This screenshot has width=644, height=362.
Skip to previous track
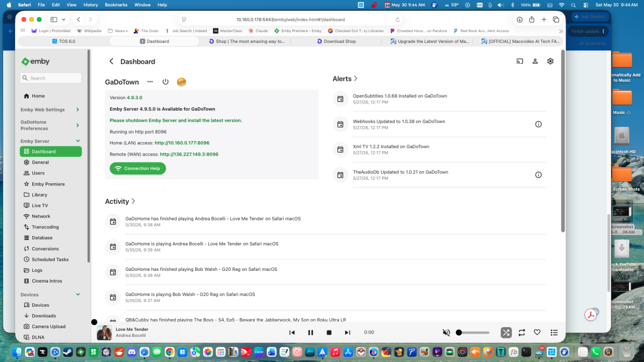click(x=292, y=333)
